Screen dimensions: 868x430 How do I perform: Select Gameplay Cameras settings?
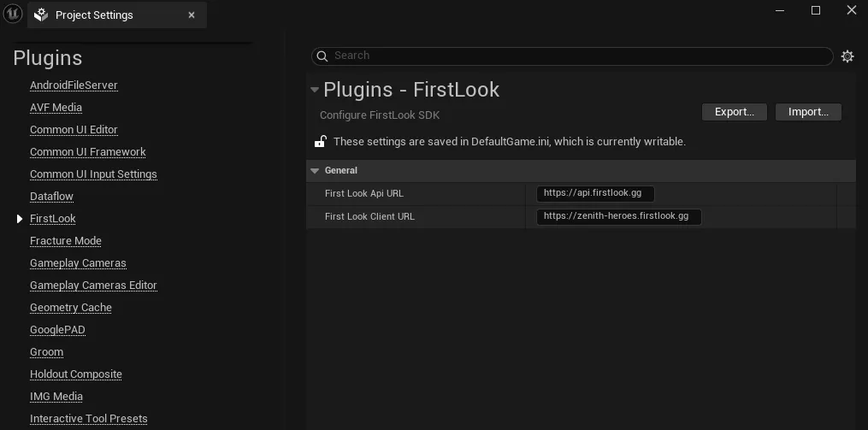coord(78,262)
